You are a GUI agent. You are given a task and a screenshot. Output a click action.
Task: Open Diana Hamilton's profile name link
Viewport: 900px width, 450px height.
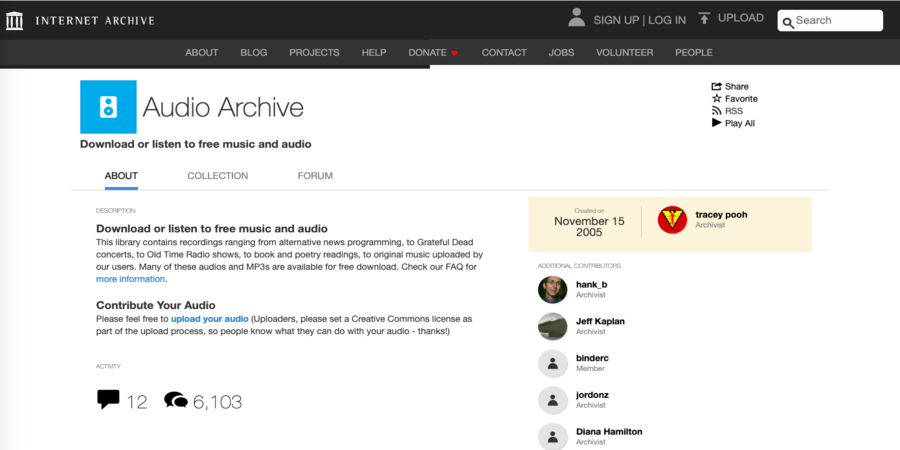point(609,432)
